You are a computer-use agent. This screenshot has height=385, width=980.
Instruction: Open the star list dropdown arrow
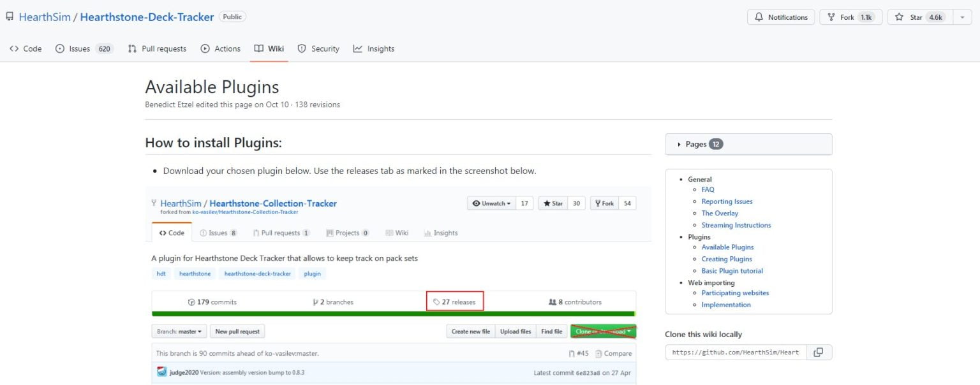(x=962, y=17)
